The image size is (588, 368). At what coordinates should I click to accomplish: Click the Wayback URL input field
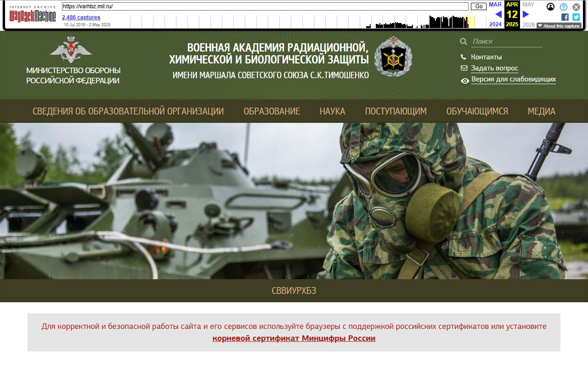pos(265,6)
